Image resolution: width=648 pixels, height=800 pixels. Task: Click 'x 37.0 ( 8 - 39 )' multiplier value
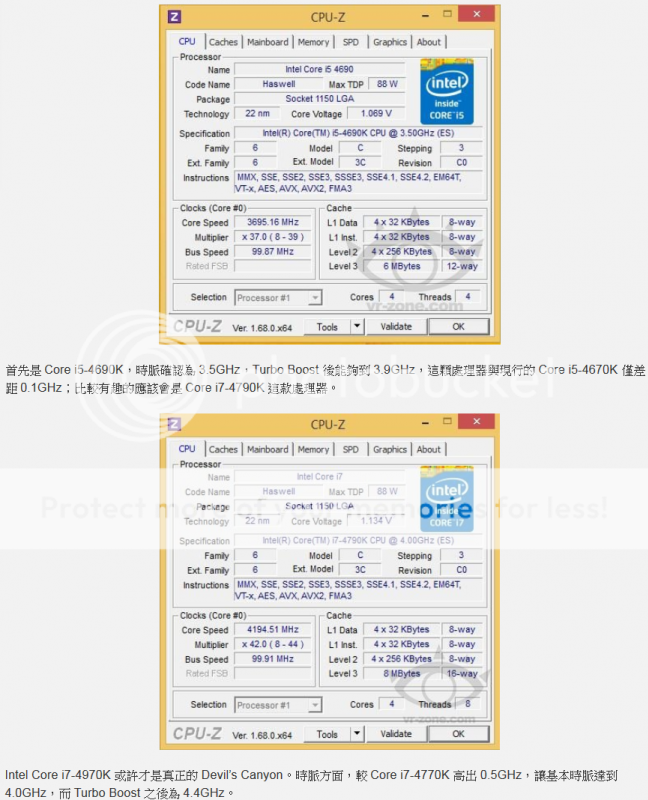coord(273,237)
